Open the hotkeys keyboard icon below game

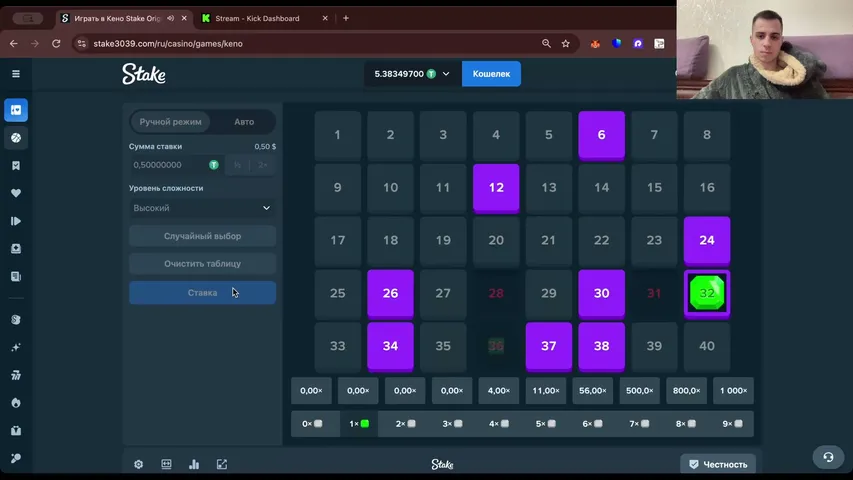click(166, 464)
